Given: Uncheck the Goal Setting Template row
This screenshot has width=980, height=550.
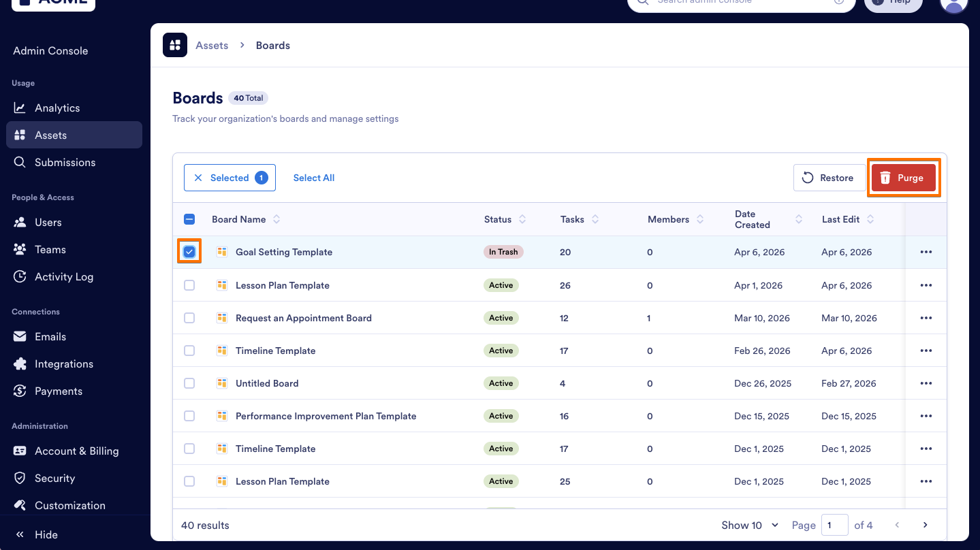Looking at the screenshot, I should coord(189,251).
